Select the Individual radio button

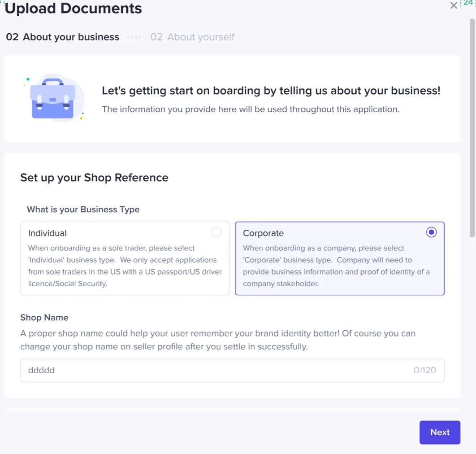[216, 232]
